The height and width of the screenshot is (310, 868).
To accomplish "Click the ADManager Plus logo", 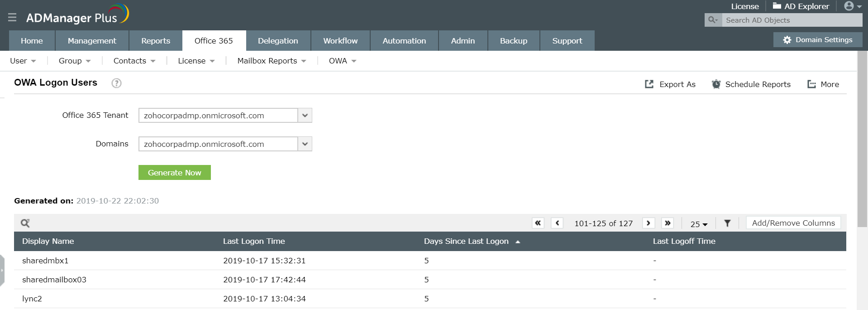I will (77, 15).
